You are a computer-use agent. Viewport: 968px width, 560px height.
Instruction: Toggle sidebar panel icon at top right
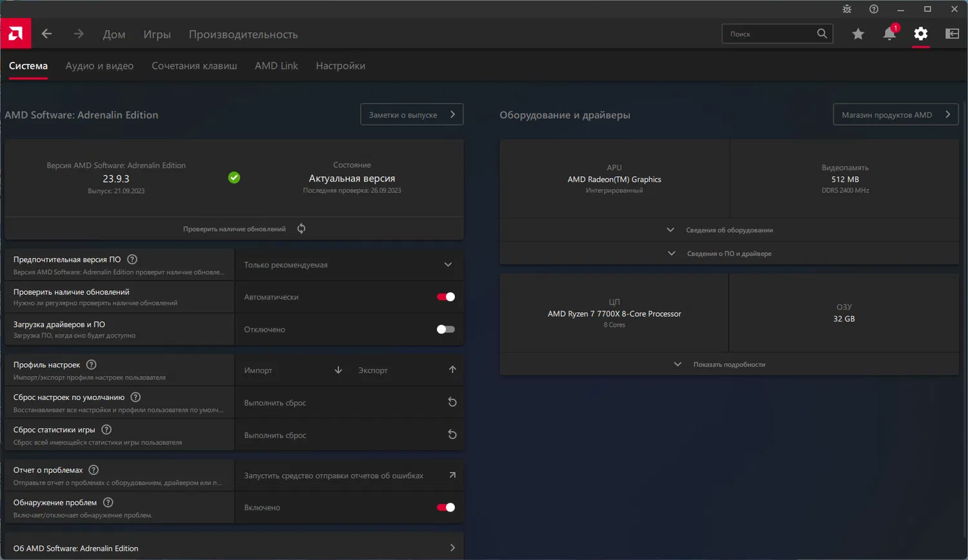(952, 34)
